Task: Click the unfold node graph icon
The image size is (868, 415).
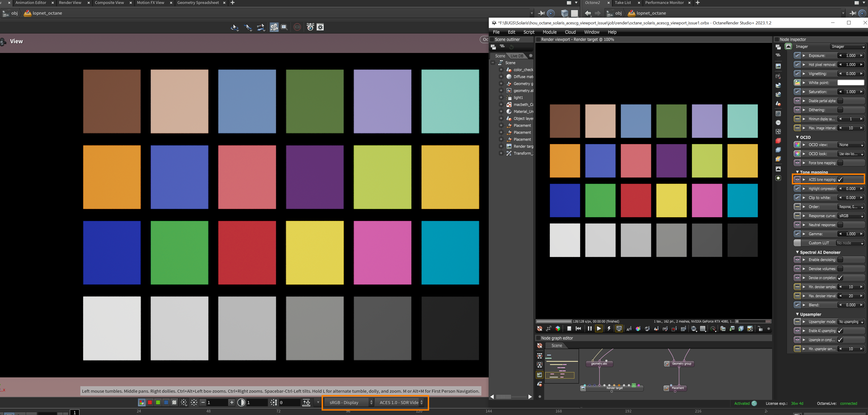Action: [x=540, y=356]
